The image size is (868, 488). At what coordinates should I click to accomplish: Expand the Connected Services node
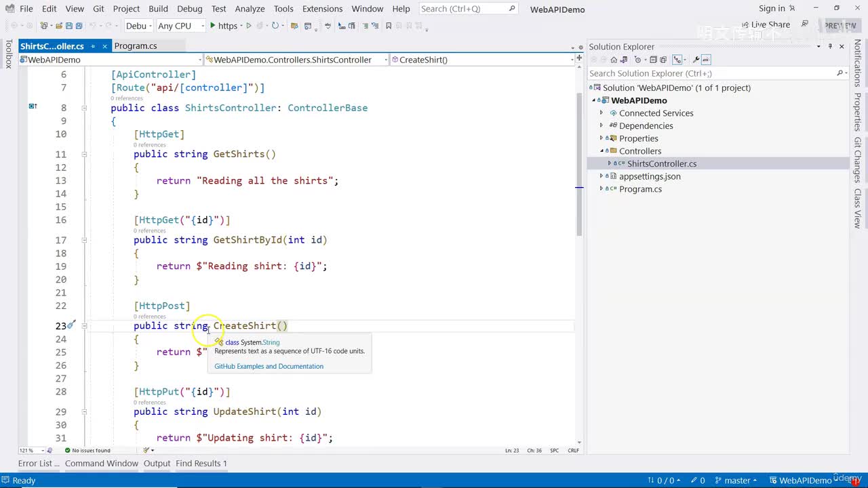point(601,113)
